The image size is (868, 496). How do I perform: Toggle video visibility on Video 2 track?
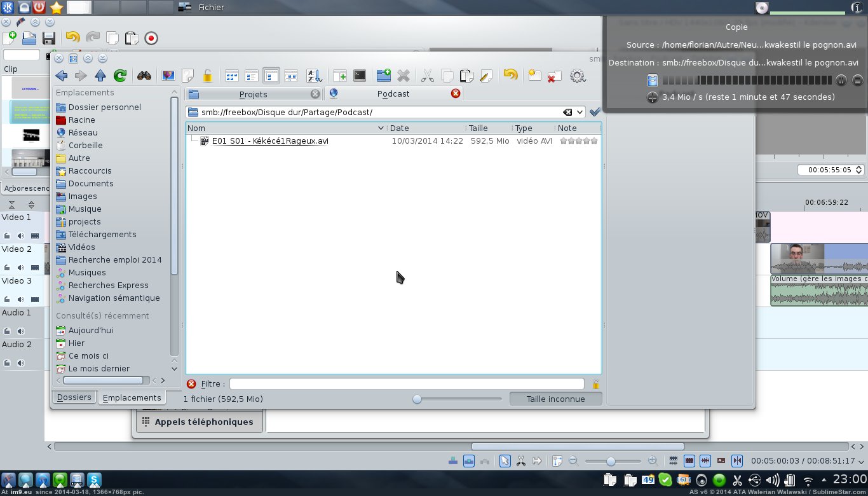coord(34,268)
